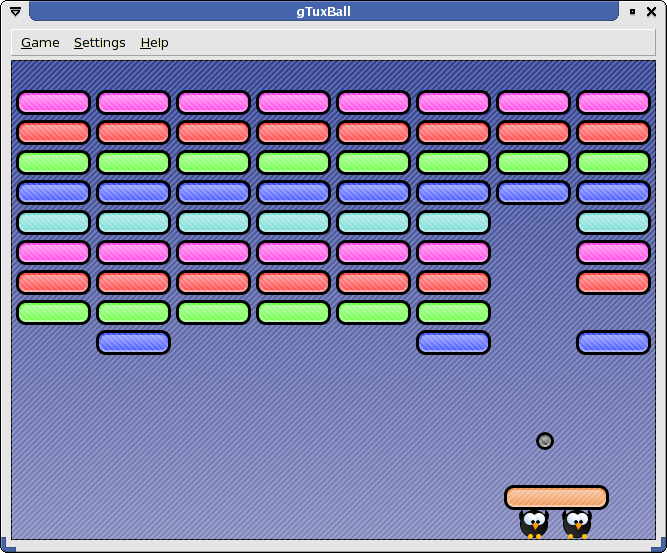Image resolution: width=667 pixels, height=553 pixels.
Task: Click the middle blue brick in the lowest row
Action: coord(453,343)
